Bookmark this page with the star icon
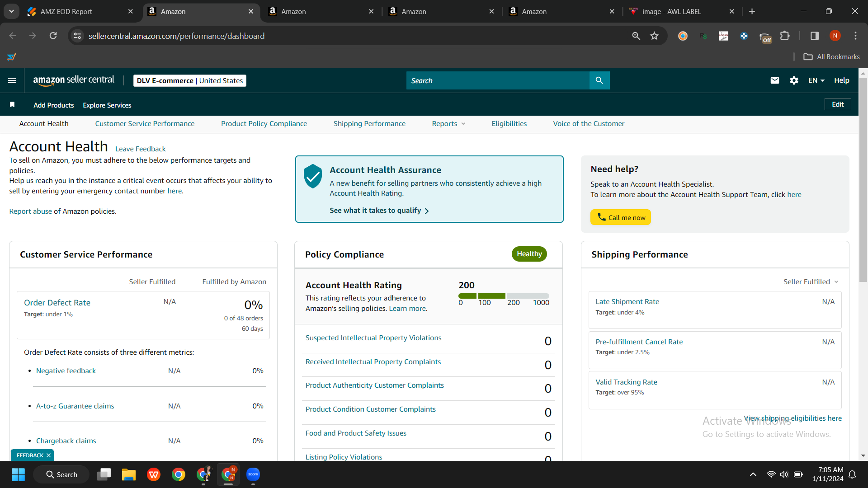The width and height of the screenshot is (868, 488). [654, 36]
